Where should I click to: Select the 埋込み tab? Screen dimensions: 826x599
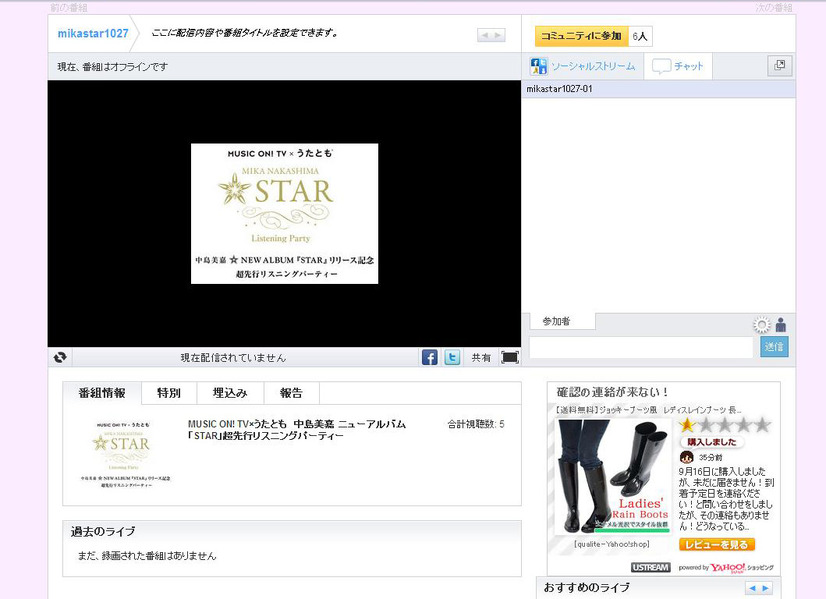tap(230, 393)
